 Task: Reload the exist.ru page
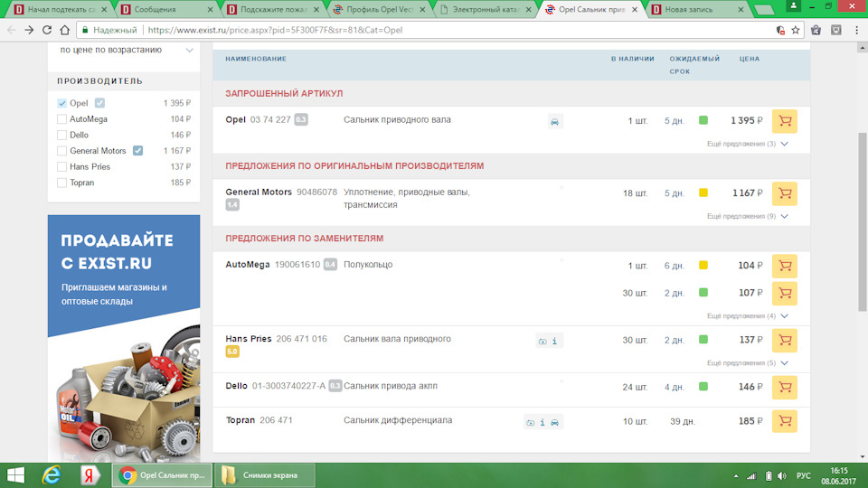point(47,30)
